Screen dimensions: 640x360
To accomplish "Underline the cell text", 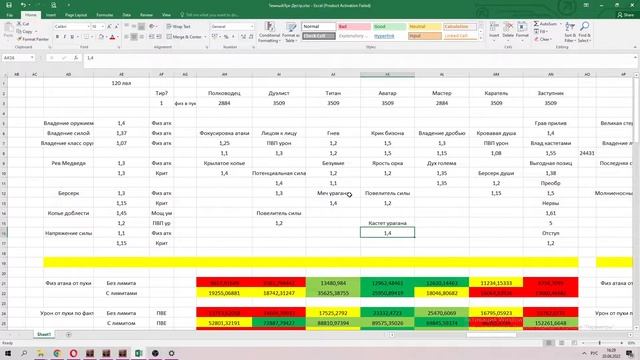I will tap(72, 37).
